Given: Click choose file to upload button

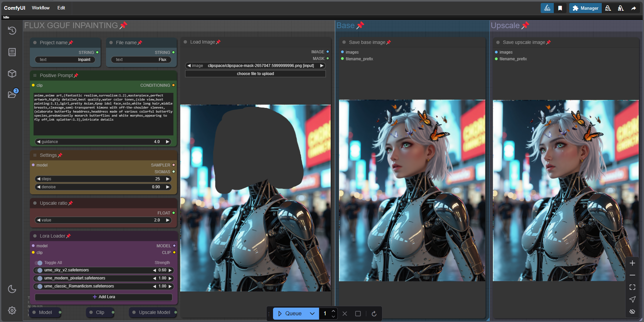Looking at the screenshot, I should (x=255, y=74).
